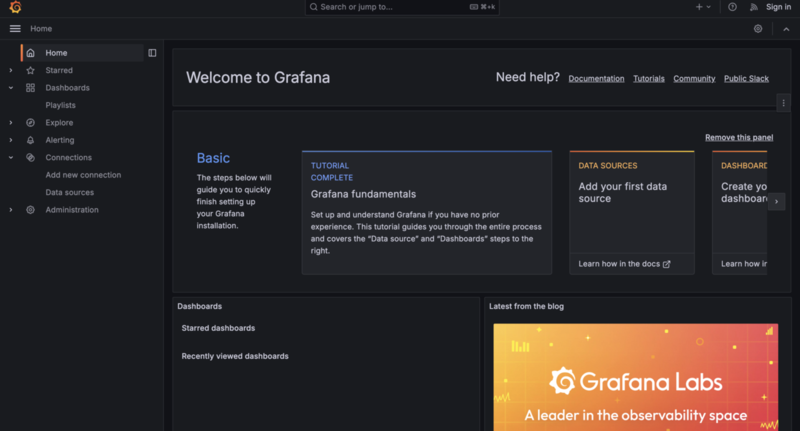This screenshot has height=431, width=800.
Task: Collapse the Dashboards section chevron
Action: pos(11,88)
